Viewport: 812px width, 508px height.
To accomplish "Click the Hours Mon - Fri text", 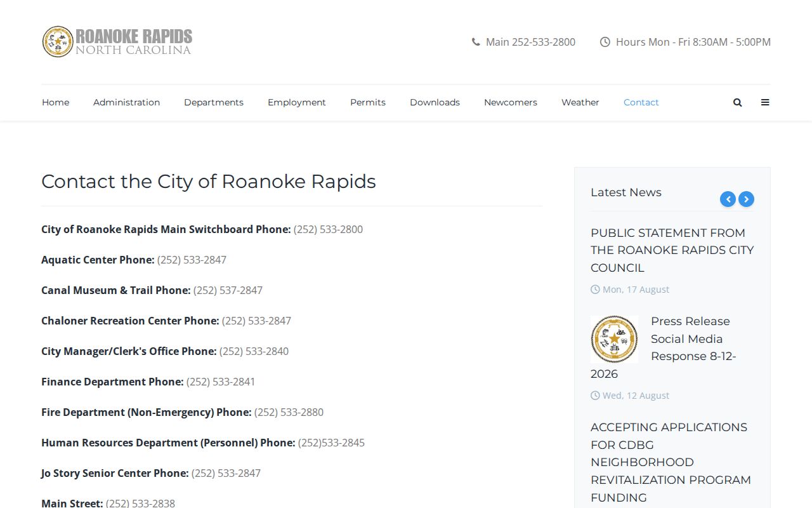I will tap(693, 42).
